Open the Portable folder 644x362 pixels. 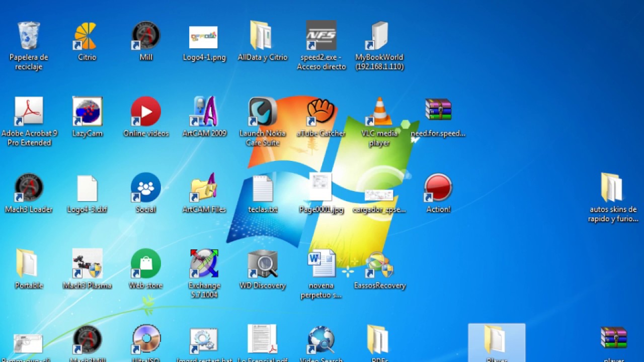pos(27,263)
